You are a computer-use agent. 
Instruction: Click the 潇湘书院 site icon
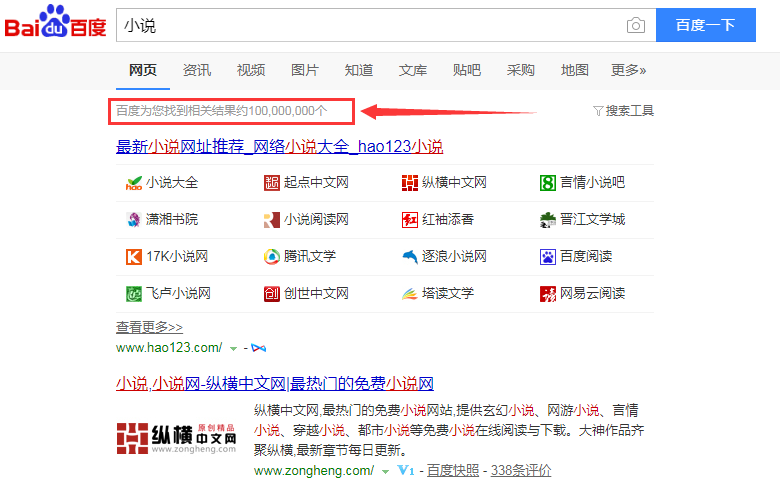pos(134,220)
